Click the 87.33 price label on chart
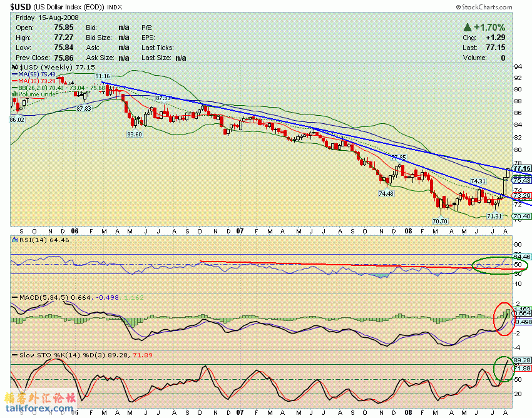Image resolution: width=532 pixels, height=418 pixels. (163, 98)
